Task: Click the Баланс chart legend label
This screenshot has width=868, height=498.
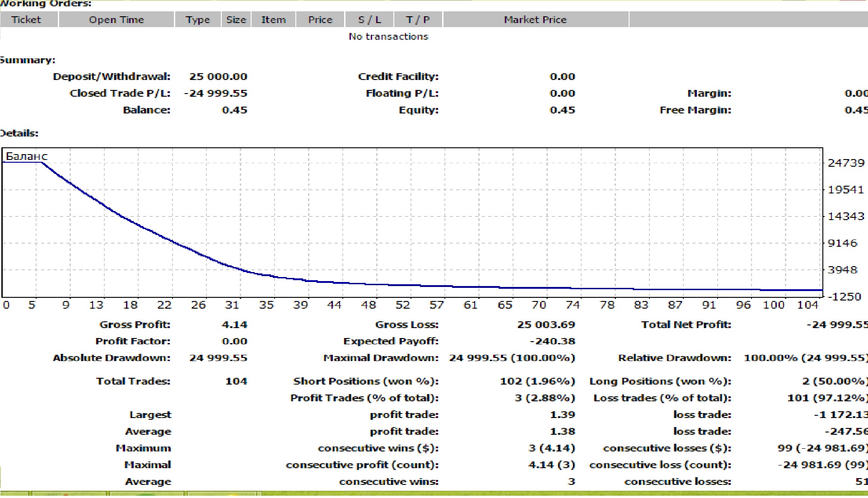Action: [27, 156]
